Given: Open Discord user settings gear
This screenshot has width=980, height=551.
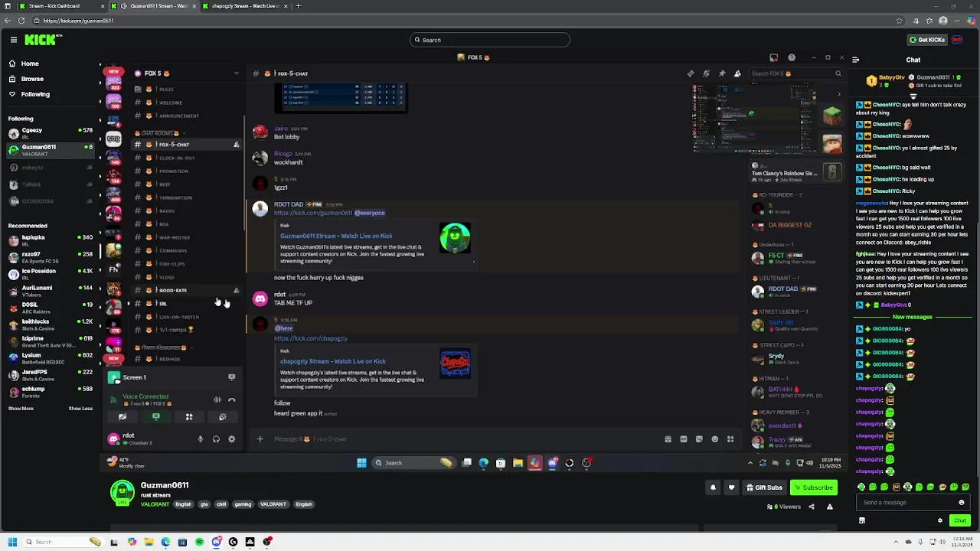Looking at the screenshot, I should pyautogui.click(x=232, y=439).
